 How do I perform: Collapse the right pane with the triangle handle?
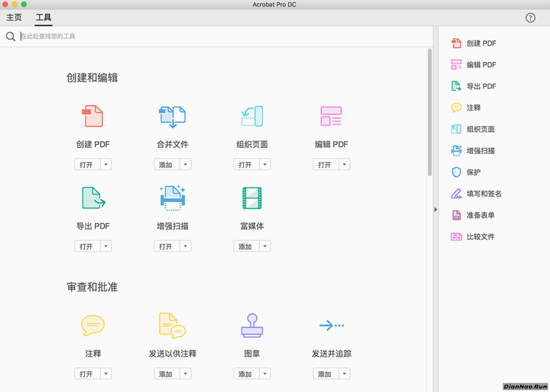[x=436, y=209]
